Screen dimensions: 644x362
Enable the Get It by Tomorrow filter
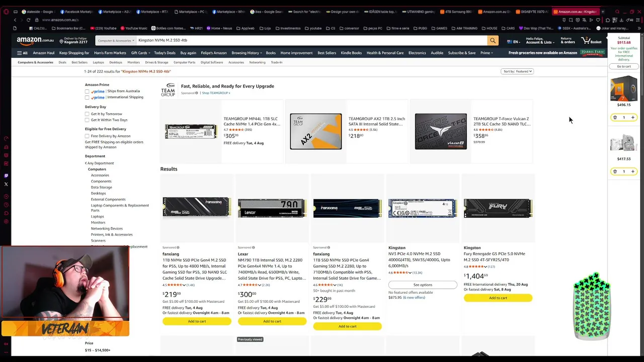(x=87, y=114)
